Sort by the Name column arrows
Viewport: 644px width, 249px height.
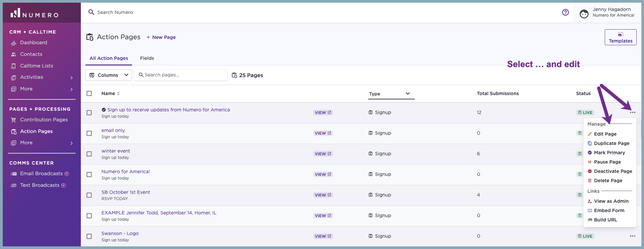pos(118,93)
